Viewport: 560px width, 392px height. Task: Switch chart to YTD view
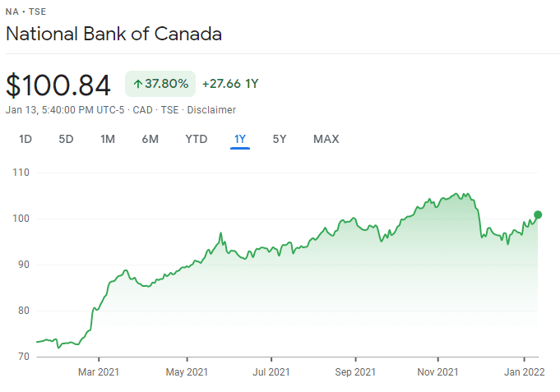coord(196,139)
